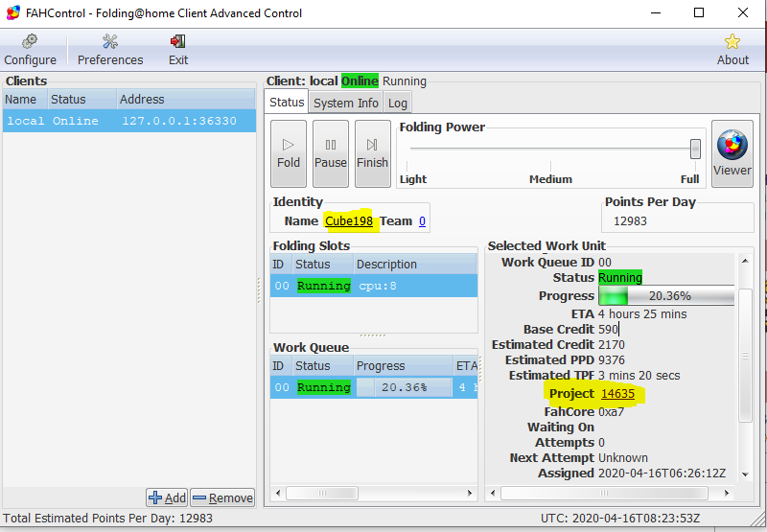
Task: Click the left arrow of Selected Work Unit horizontal scrollbar
Action: [x=493, y=493]
